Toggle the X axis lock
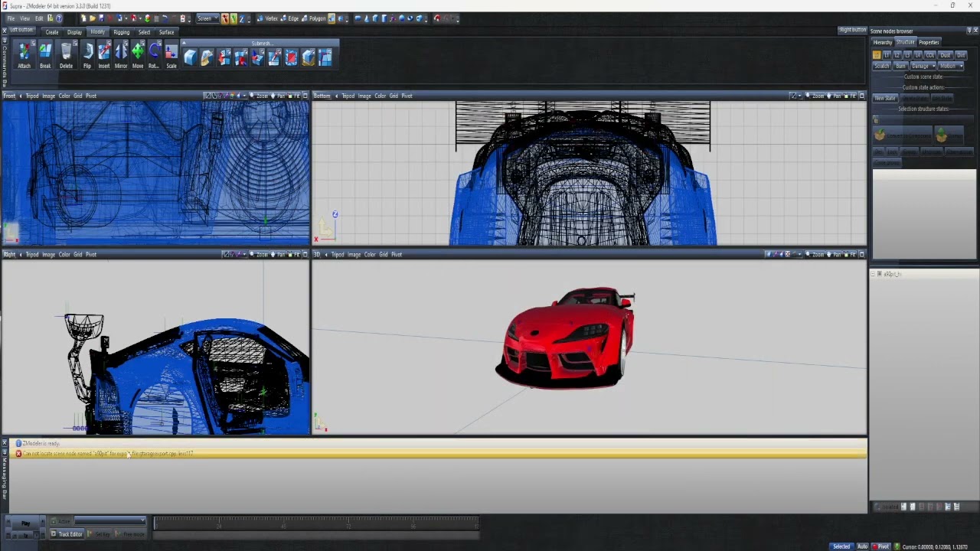Screen dimensions: 980x551 point(225,18)
